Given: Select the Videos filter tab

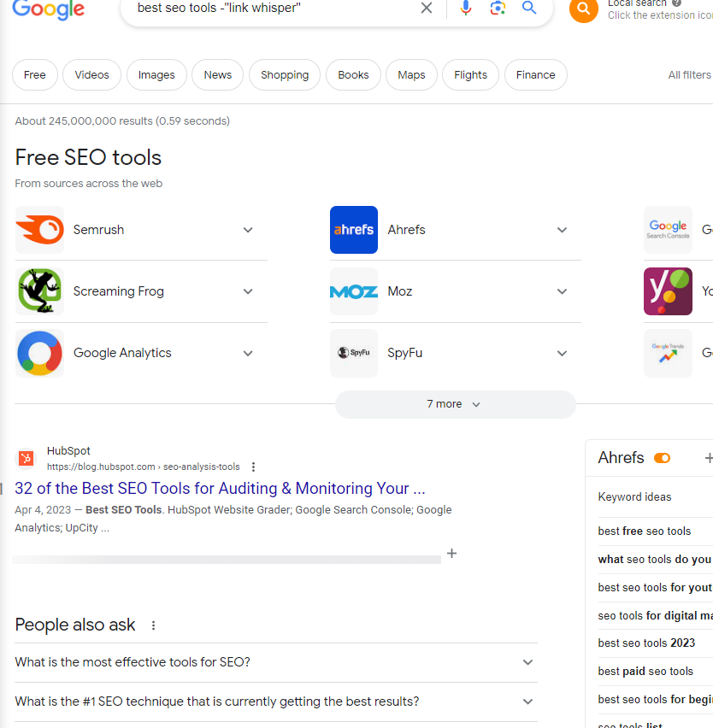Looking at the screenshot, I should 91,75.
